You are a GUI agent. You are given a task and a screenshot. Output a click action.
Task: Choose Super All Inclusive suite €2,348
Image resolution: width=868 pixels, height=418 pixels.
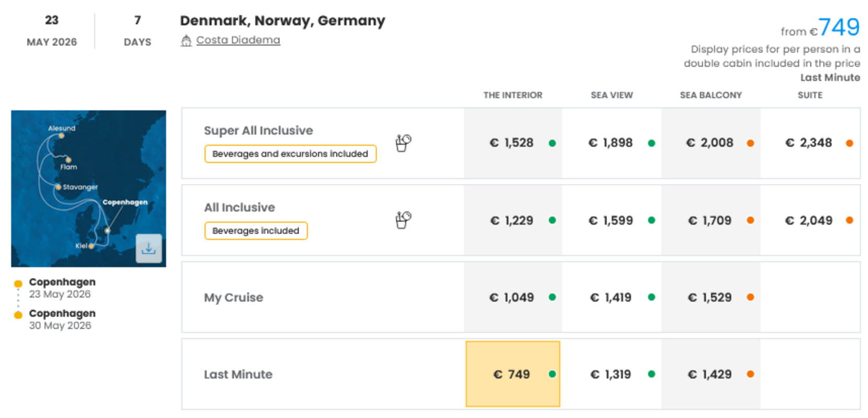click(x=809, y=143)
